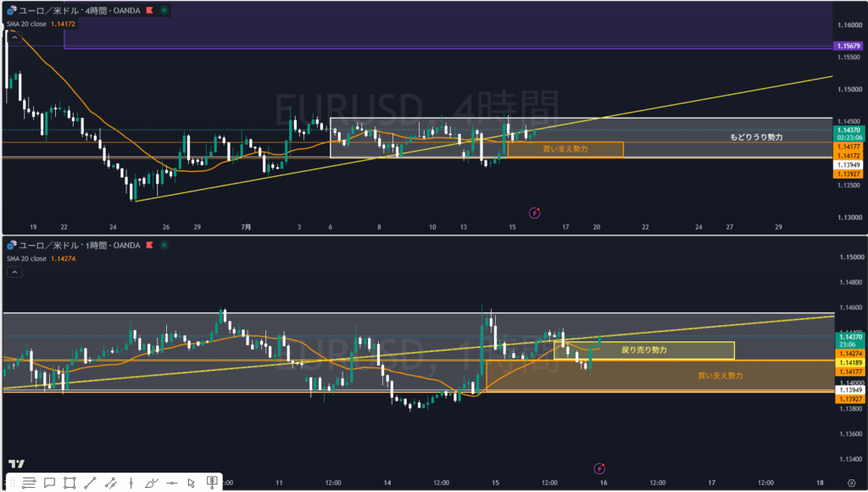Click the 29 date at the right of the upper axis
Image resolution: width=868 pixels, height=492 pixels.
[778, 227]
